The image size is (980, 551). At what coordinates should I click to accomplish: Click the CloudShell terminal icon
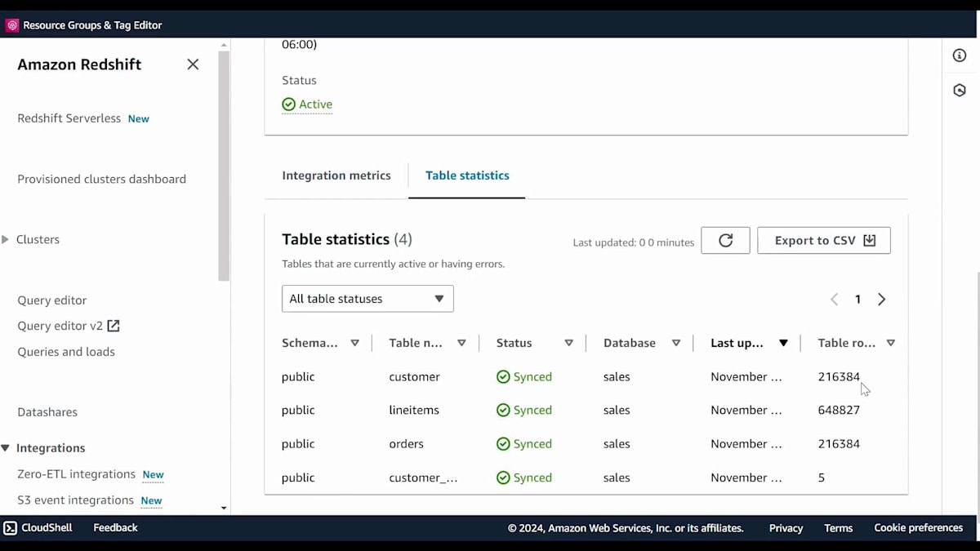click(11, 528)
